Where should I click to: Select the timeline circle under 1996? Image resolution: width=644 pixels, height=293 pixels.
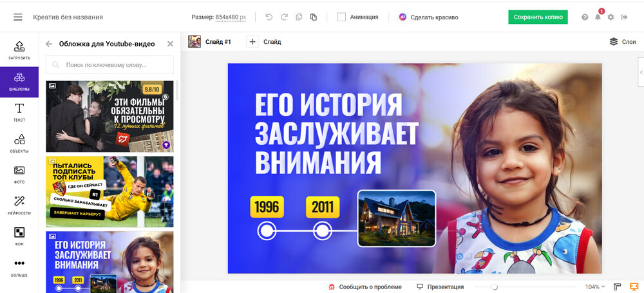267,231
